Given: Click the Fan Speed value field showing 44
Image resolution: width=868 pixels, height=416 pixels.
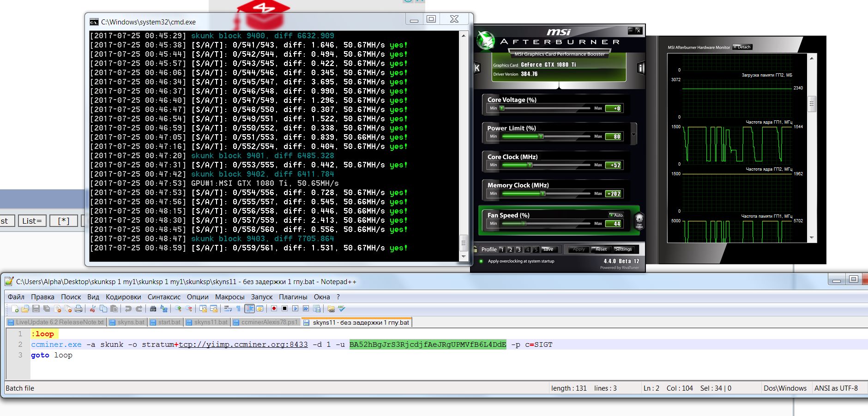Looking at the screenshot, I should click(x=614, y=224).
